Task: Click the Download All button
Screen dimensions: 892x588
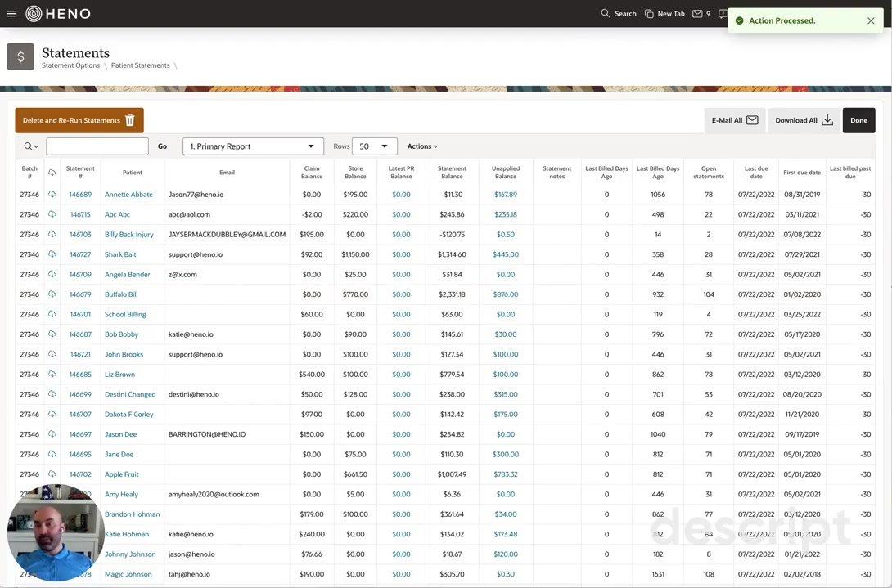Action: 804,120
